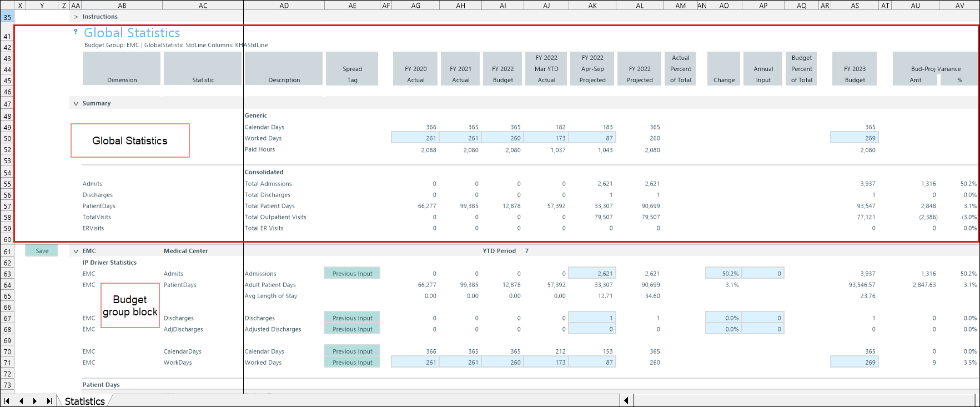Click the next sheet arrow
980x407 pixels.
(x=35, y=401)
